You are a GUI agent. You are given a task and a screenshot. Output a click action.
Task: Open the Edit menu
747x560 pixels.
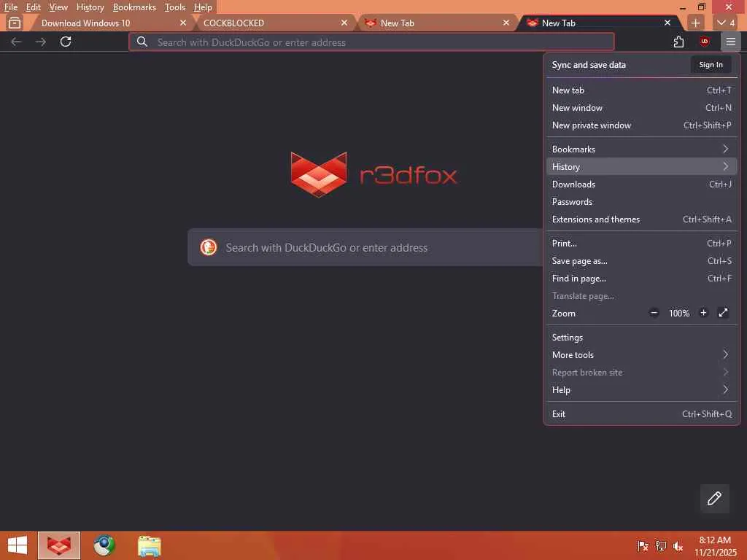pyautogui.click(x=33, y=7)
